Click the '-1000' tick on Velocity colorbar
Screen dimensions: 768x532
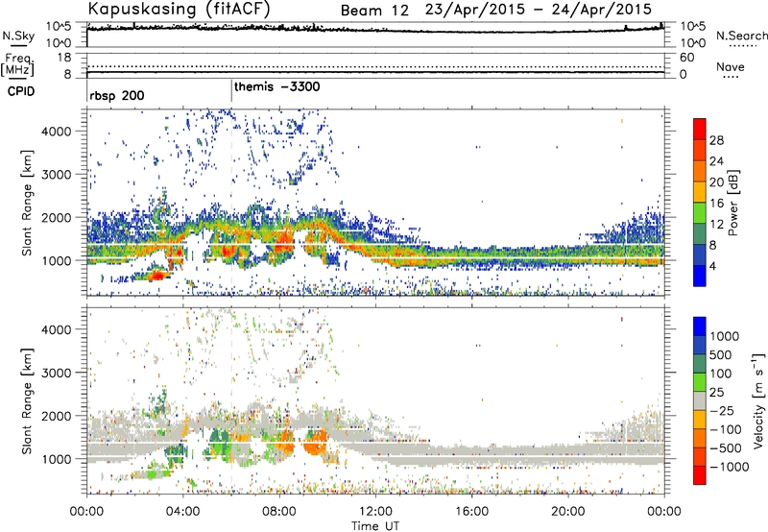click(729, 467)
